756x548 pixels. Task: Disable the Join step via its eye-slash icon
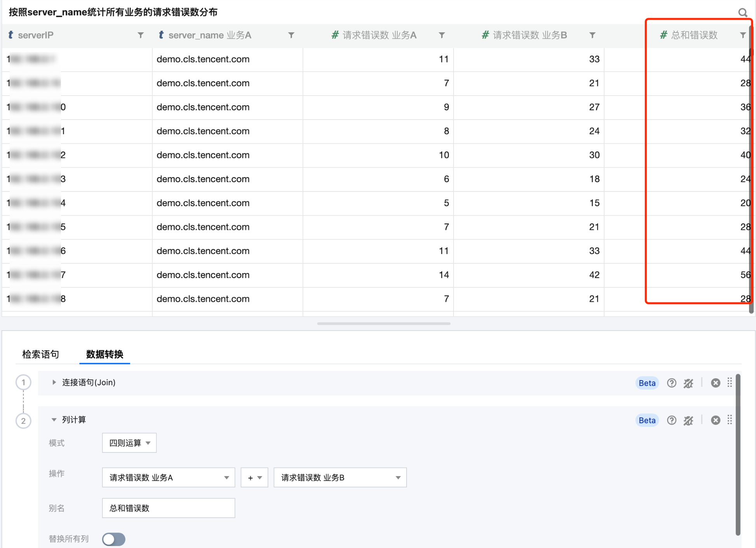(688, 383)
